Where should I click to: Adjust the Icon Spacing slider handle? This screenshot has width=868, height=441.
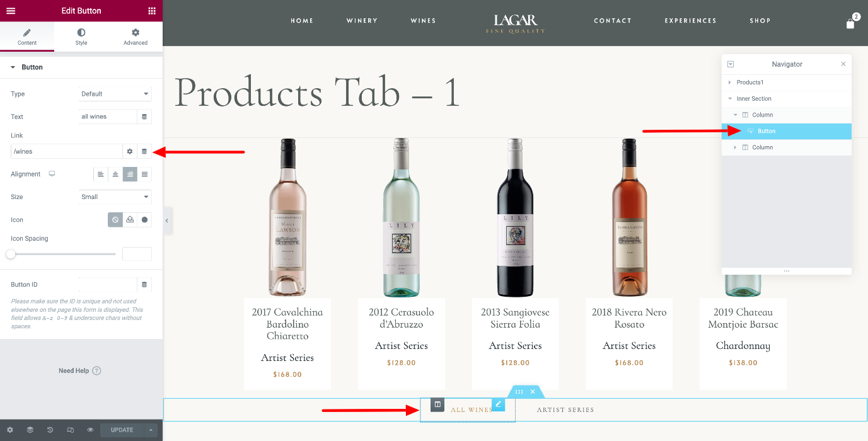pos(11,254)
